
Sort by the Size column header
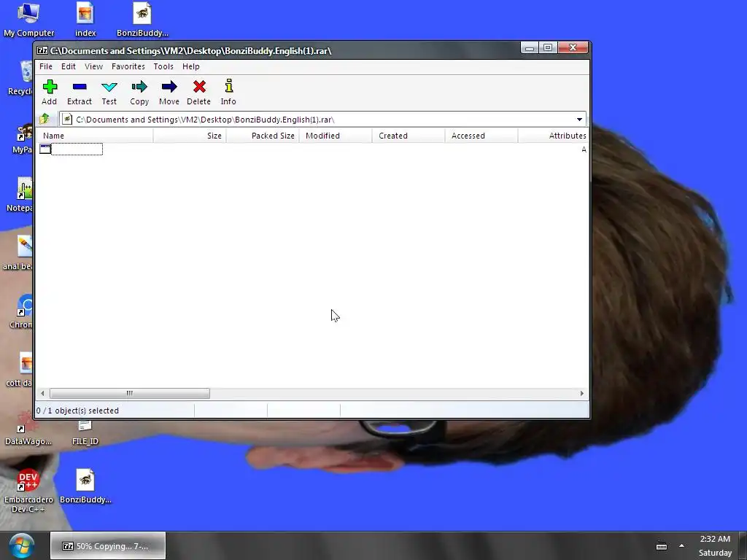pyautogui.click(x=190, y=136)
